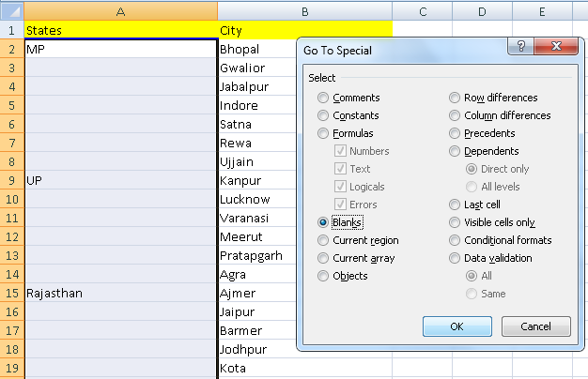The image size is (588, 379).
Task: Click the row 9 header
Action: (x=11, y=180)
